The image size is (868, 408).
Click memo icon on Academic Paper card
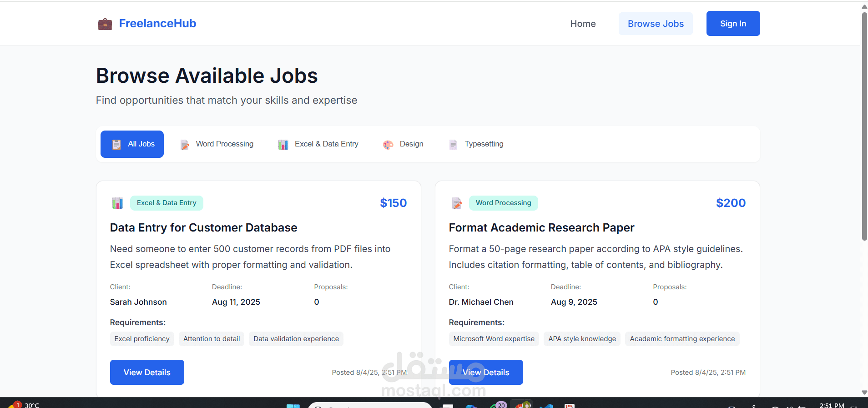click(457, 203)
